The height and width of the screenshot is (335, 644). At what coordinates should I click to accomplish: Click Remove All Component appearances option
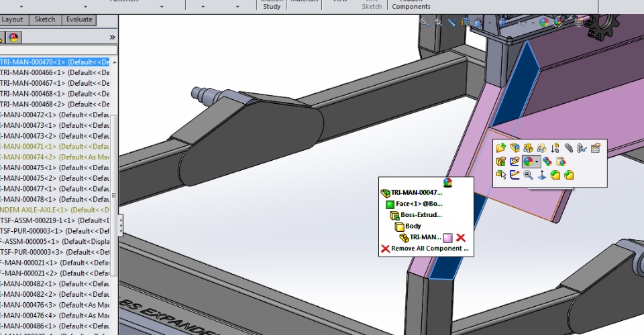pos(425,249)
